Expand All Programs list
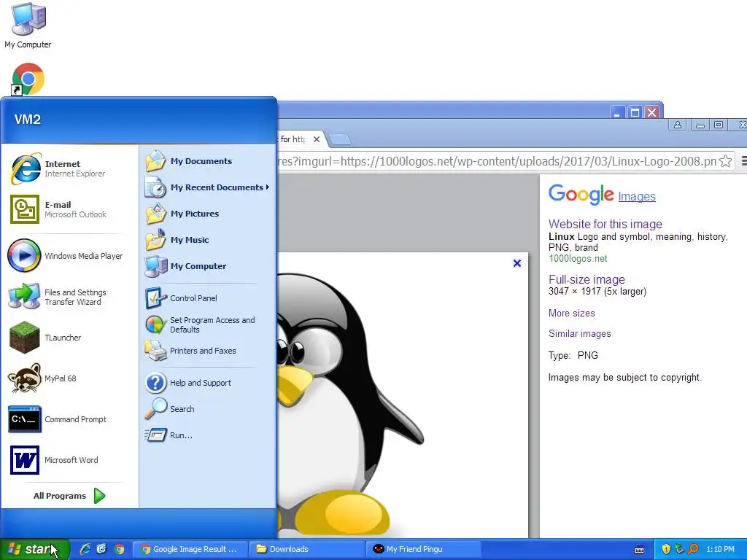747x560 pixels. point(69,496)
